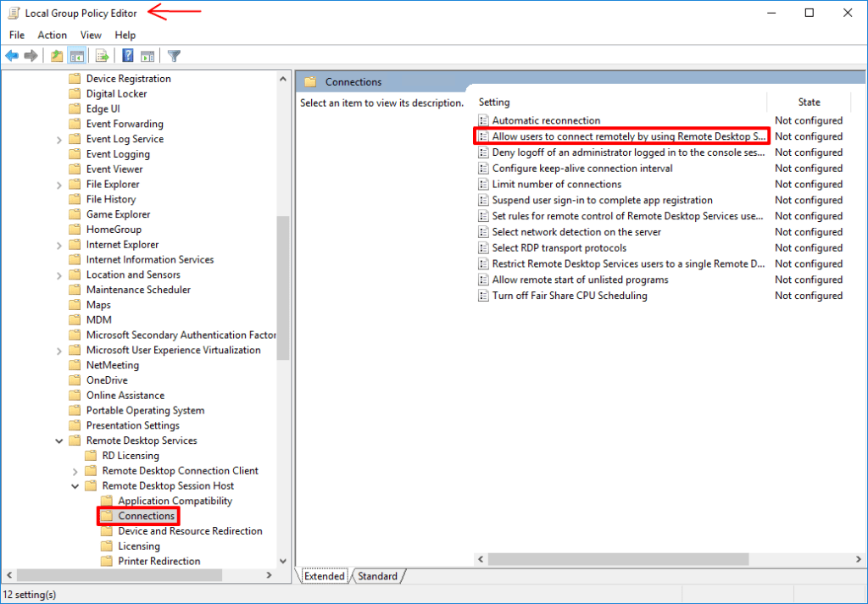Image resolution: width=868 pixels, height=604 pixels.
Task: Expand the Event Log Service node
Action: [61, 138]
